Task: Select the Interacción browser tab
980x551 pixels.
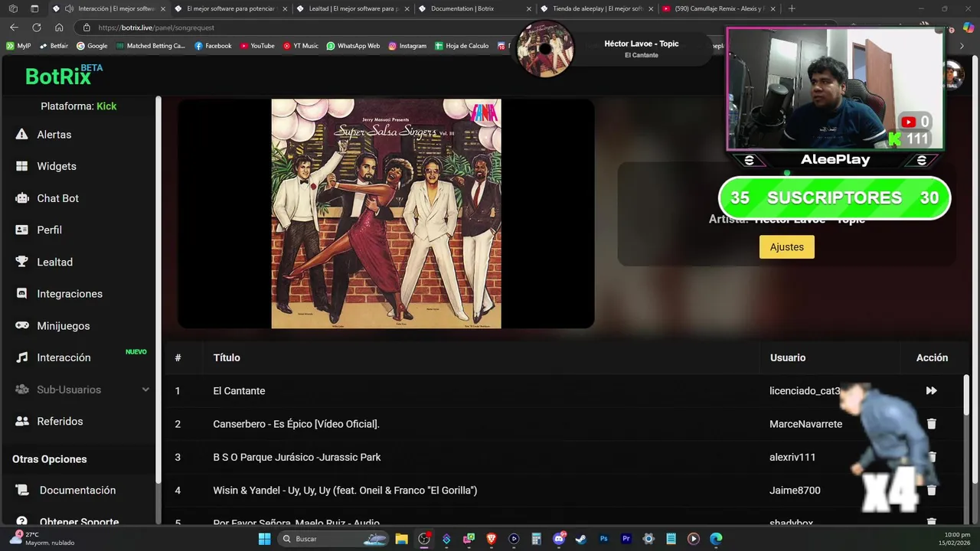Action: pyautogui.click(x=108, y=8)
